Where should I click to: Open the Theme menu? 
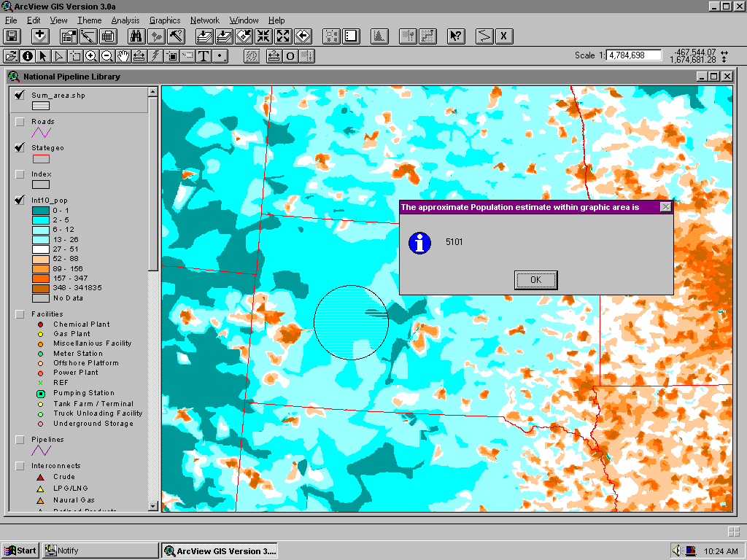click(x=90, y=20)
